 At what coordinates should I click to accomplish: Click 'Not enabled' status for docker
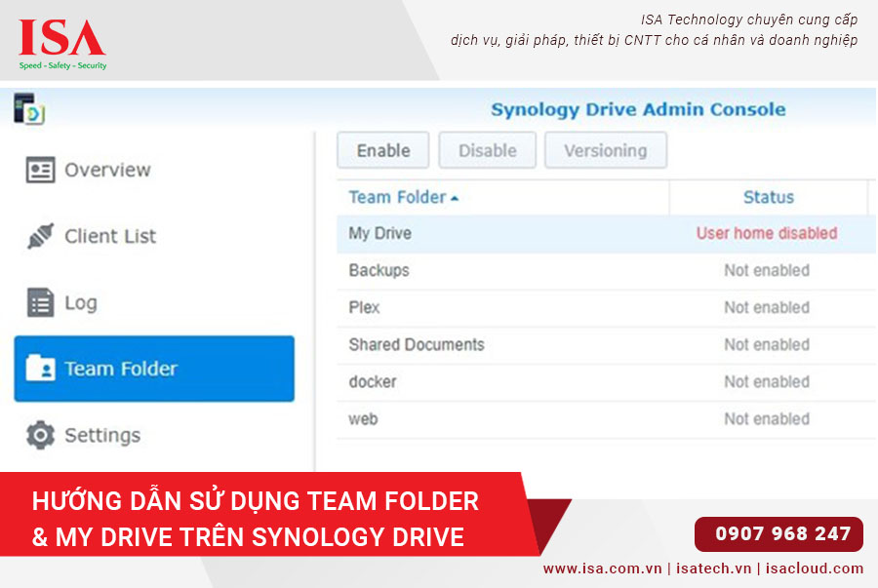click(x=767, y=381)
